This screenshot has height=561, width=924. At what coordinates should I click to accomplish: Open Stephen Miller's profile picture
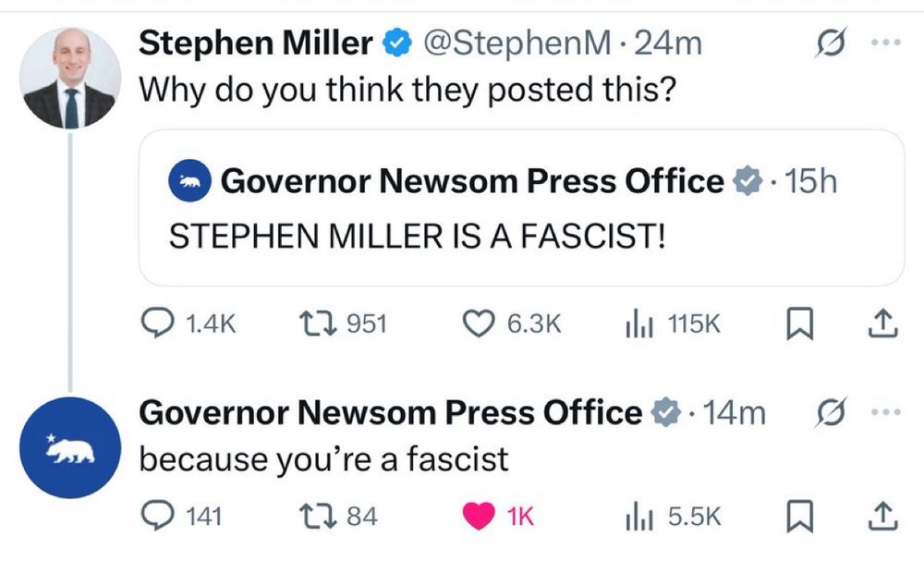click(71, 79)
